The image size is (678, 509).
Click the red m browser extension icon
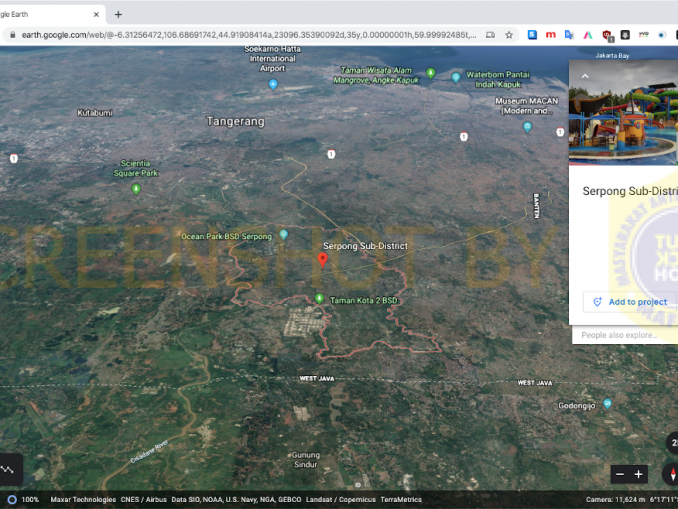(x=550, y=35)
